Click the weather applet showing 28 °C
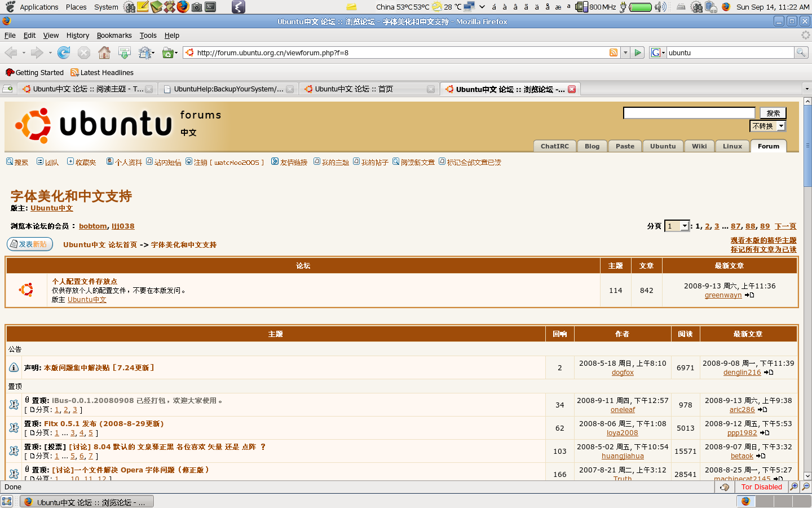The height and width of the screenshot is (508, 812). (x=447, y=7)
